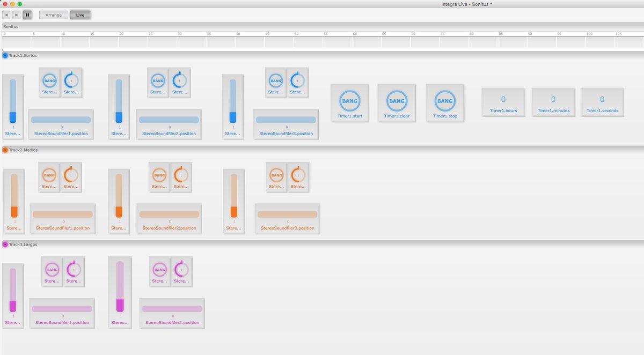Viewport: 644px width, 355px height.
Task: Click the timeline ruler at mark 50
Action: (x=296, y=34)
